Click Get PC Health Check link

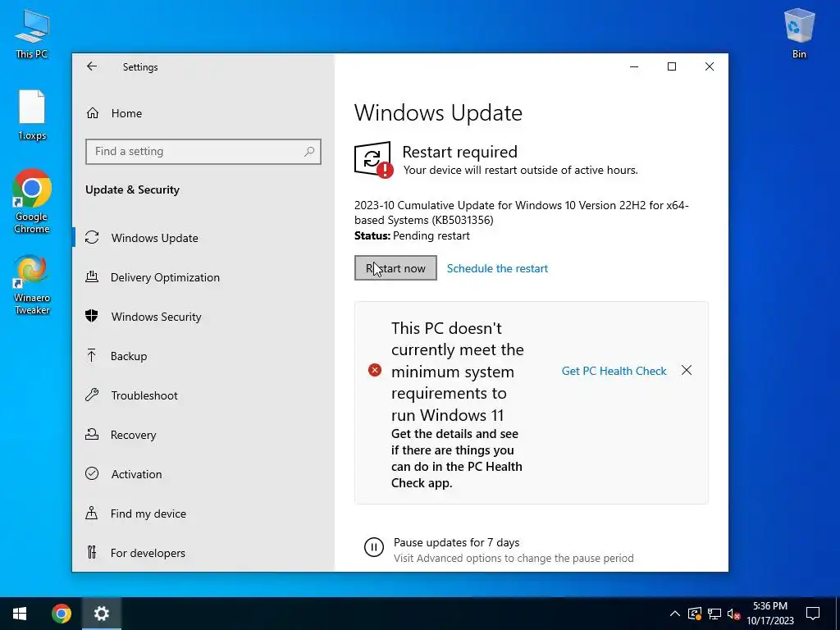tap(614, 371)
